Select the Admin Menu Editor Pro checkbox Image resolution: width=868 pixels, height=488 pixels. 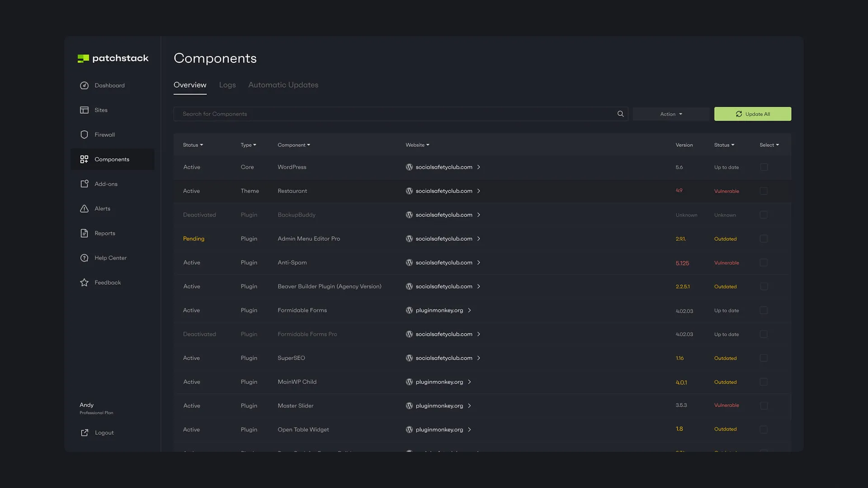click(764, 239)
